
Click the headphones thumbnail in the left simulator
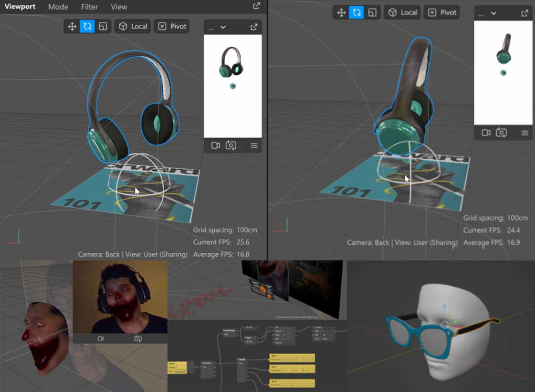click(231, 63)
